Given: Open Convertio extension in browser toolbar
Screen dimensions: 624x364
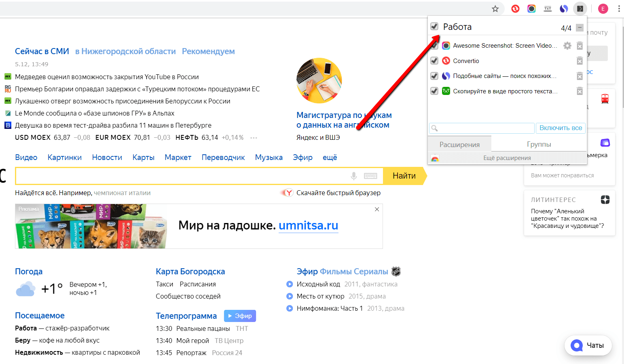Looking at the screenshot, I should tap(515, 8).
